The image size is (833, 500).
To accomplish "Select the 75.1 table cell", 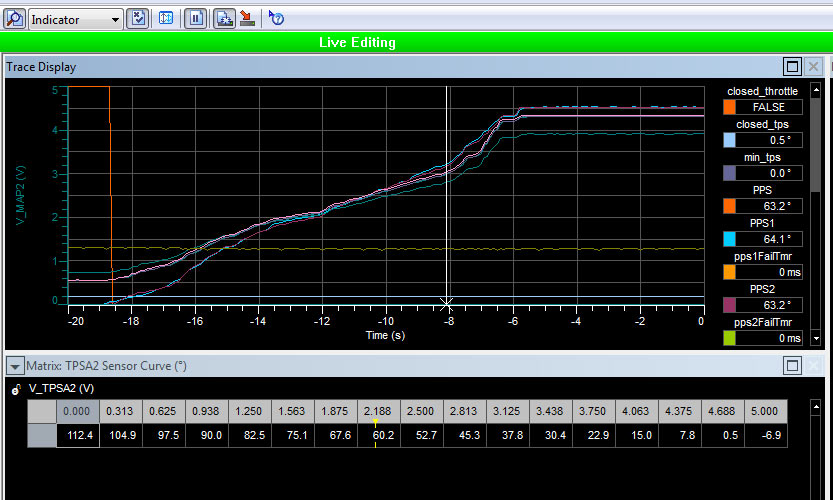I will 293,435.
